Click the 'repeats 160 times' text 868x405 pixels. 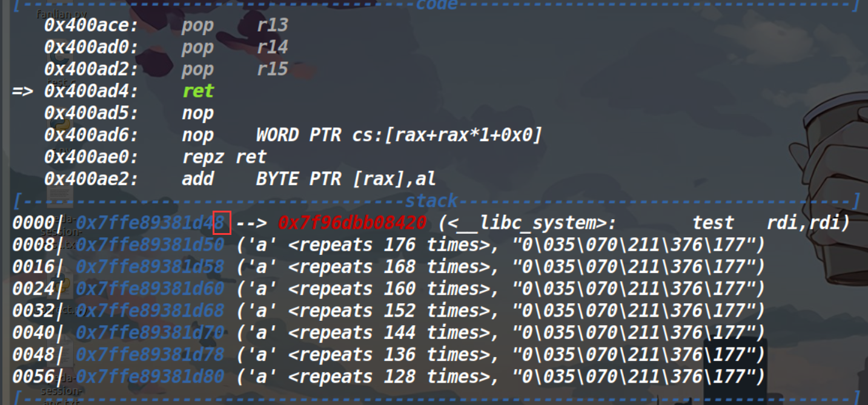coord(394,289)
